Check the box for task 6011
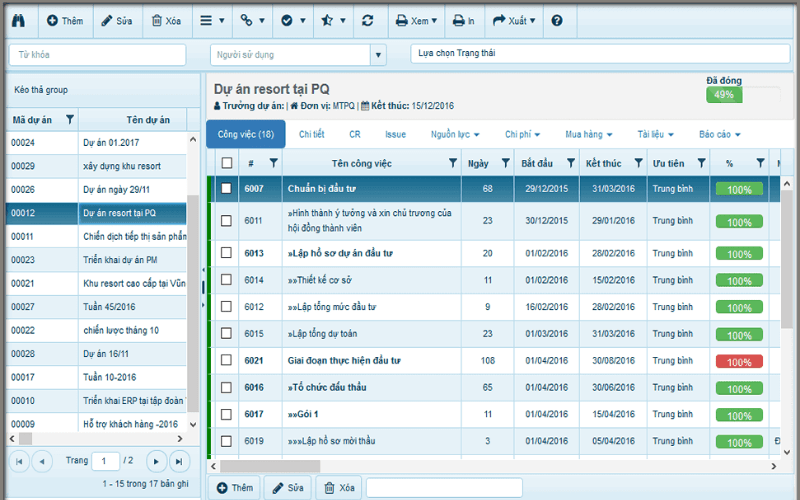Screen dimensions: 800x500 coord(226,220)
